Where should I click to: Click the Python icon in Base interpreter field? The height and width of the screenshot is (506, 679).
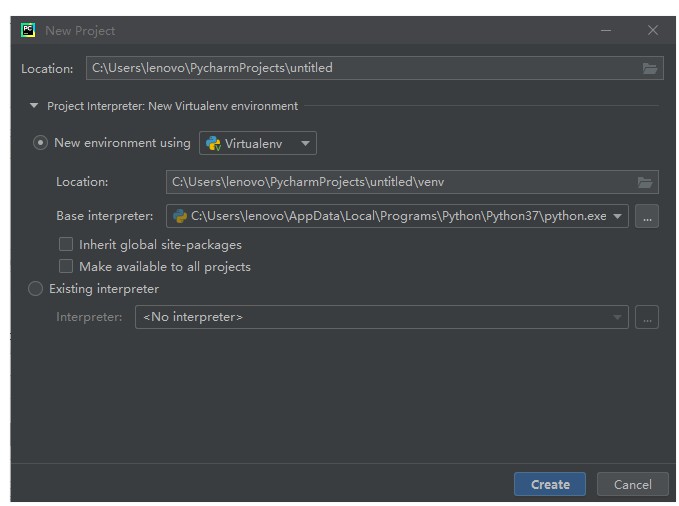[180, 216]
